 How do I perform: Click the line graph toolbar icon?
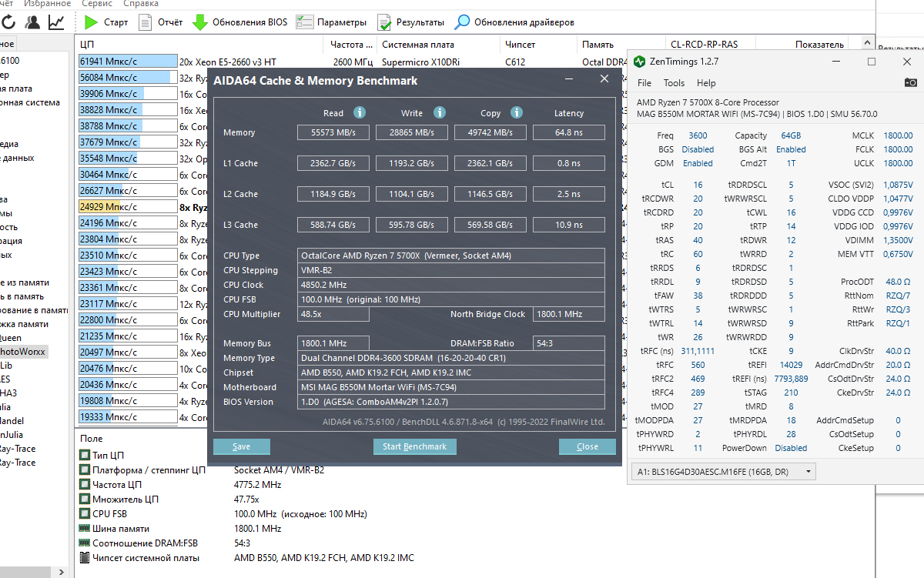(x=56, y=22)
